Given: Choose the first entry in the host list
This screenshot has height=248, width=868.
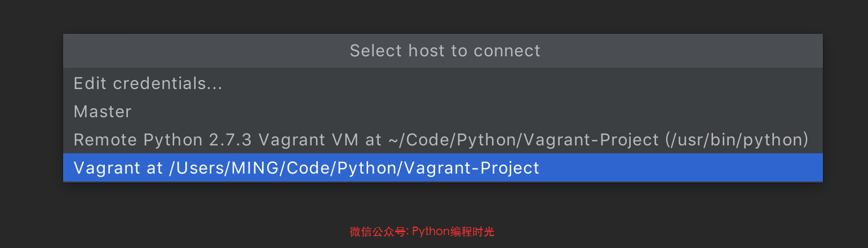Looking at the screenshot, I should (148, 84).
